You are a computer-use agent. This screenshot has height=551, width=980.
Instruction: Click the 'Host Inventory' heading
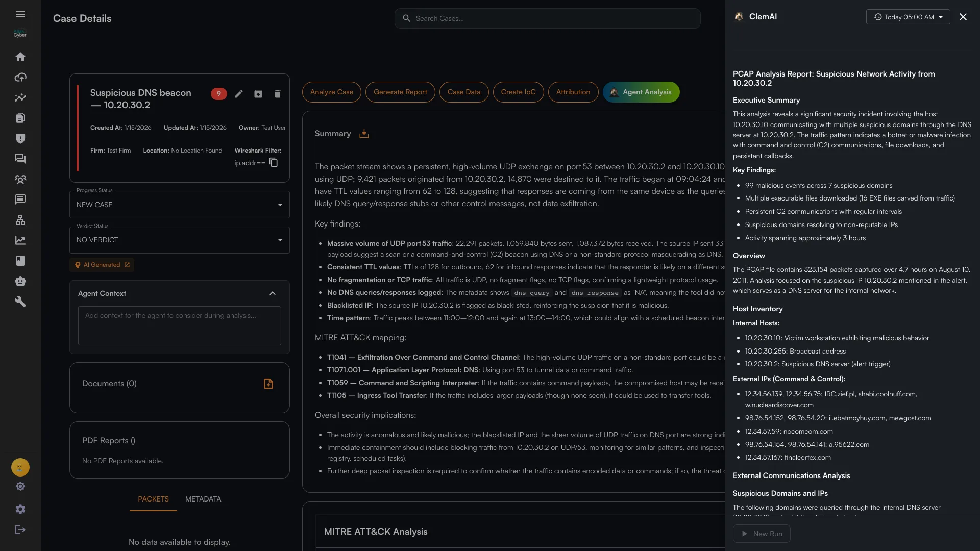tap(757, 309)
